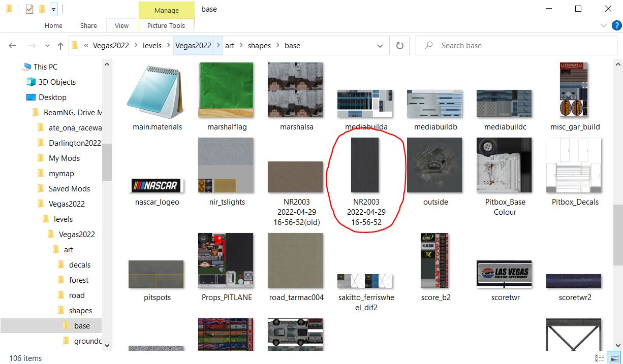The image size is (623, 364).
Task: Switch to details view layout
Action: point(600,358)
